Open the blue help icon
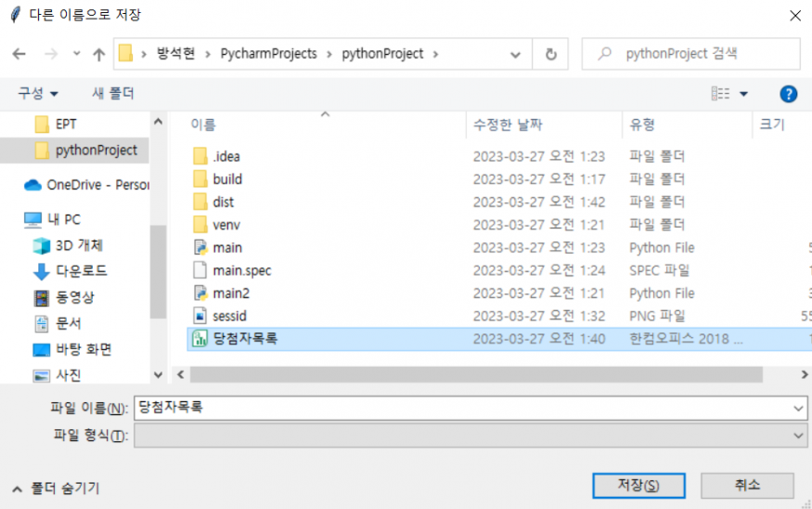 point(788,94)
